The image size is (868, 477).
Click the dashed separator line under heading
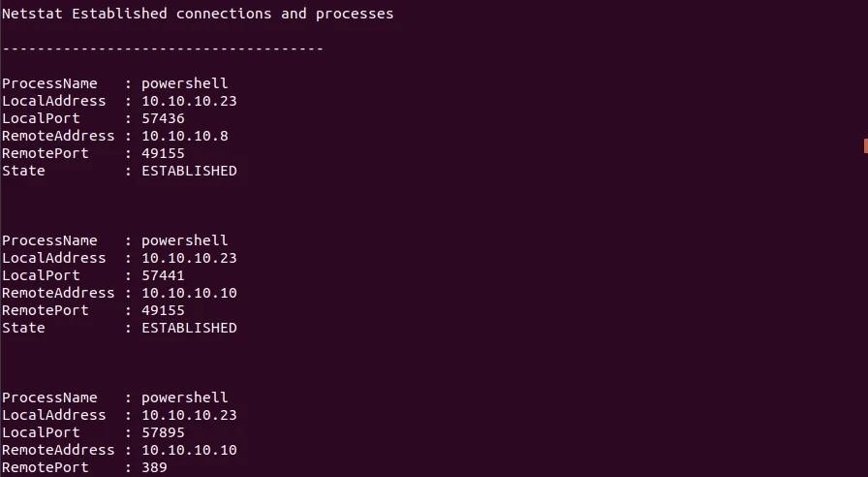(163, 48)
